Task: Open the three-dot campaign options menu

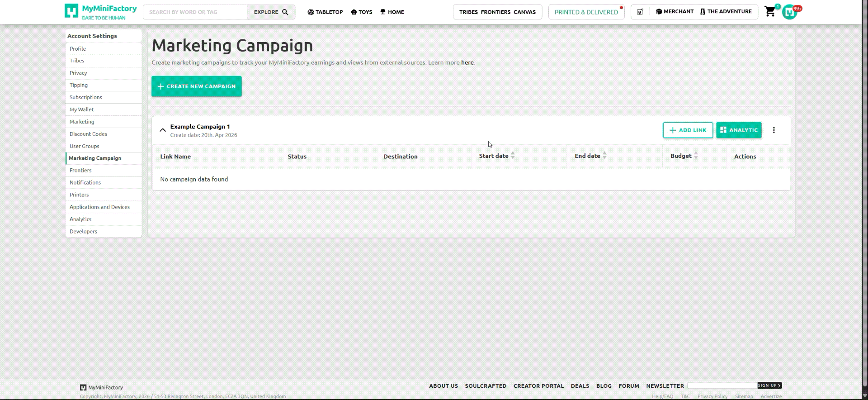Action: point(774,130)
